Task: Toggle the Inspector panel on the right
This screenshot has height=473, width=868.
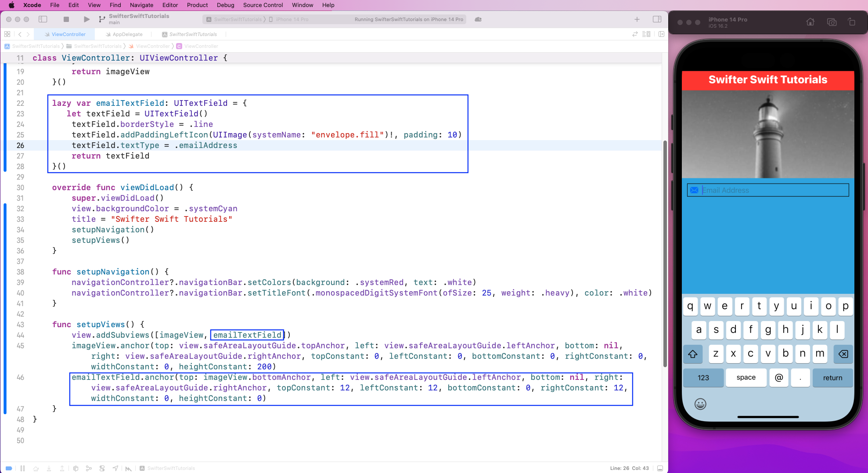Action: 657,19
